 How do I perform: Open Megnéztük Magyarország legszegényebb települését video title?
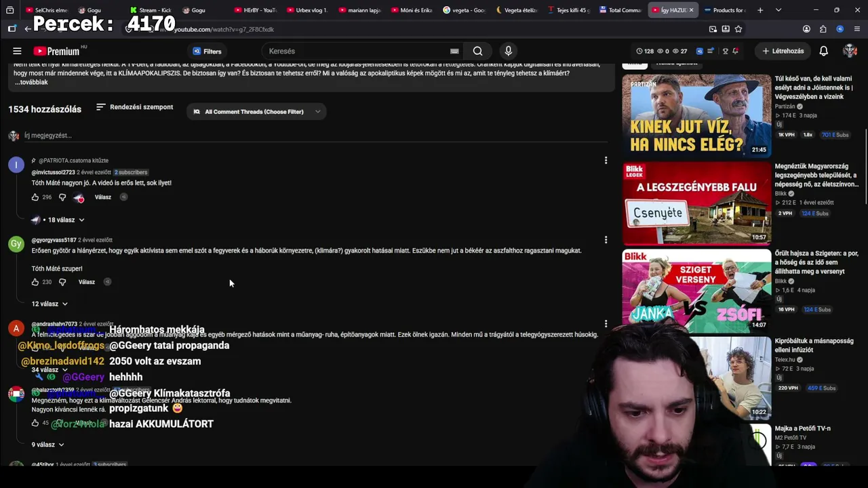point(817,175)
